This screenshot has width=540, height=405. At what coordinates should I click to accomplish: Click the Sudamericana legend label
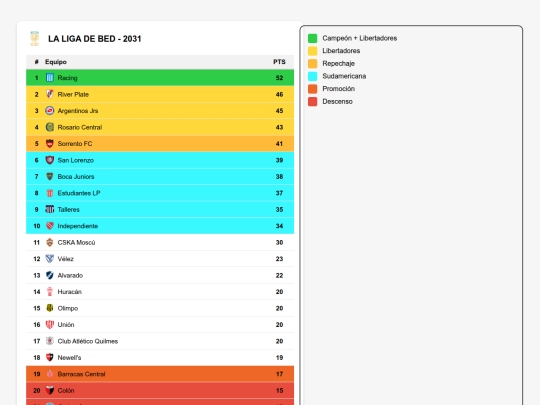tap(344, 76)
